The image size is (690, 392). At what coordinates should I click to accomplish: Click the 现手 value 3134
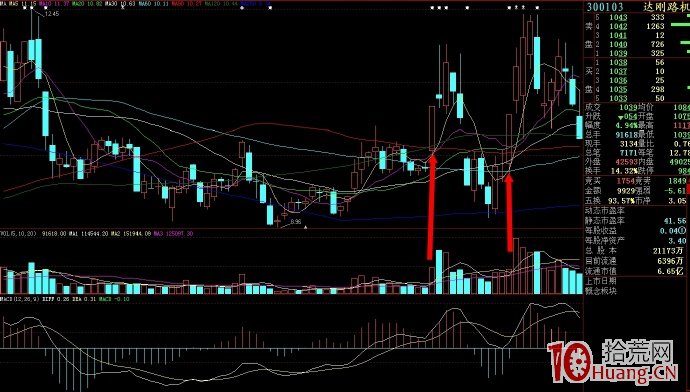coord(628,143)
